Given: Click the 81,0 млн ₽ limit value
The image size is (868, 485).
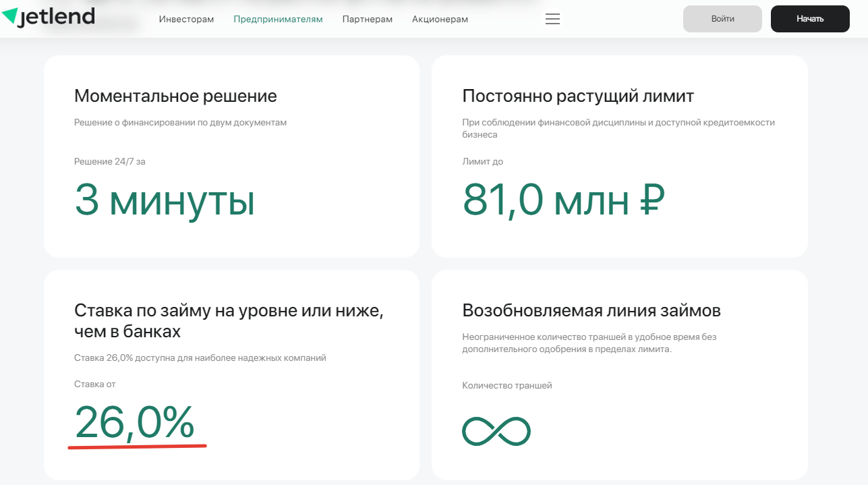Looking at the screenshot, I should (563, 200).
